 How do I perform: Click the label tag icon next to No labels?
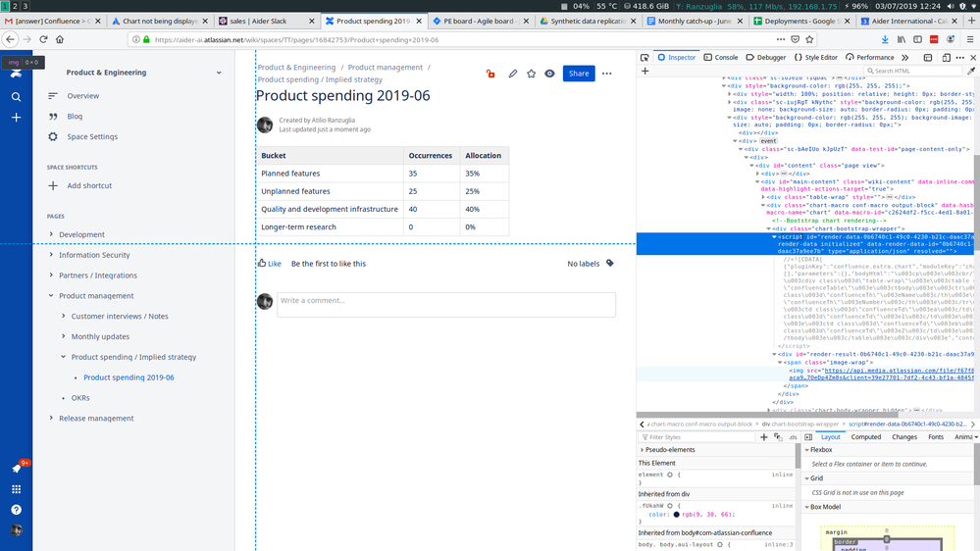tap(610, 264)
